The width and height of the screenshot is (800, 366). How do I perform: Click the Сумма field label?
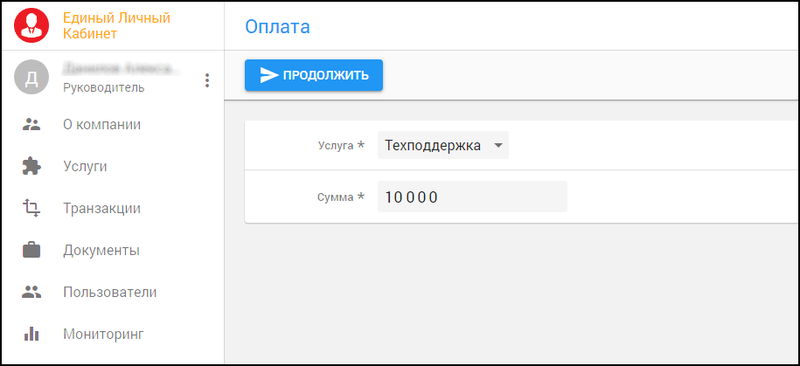[341, 197]
